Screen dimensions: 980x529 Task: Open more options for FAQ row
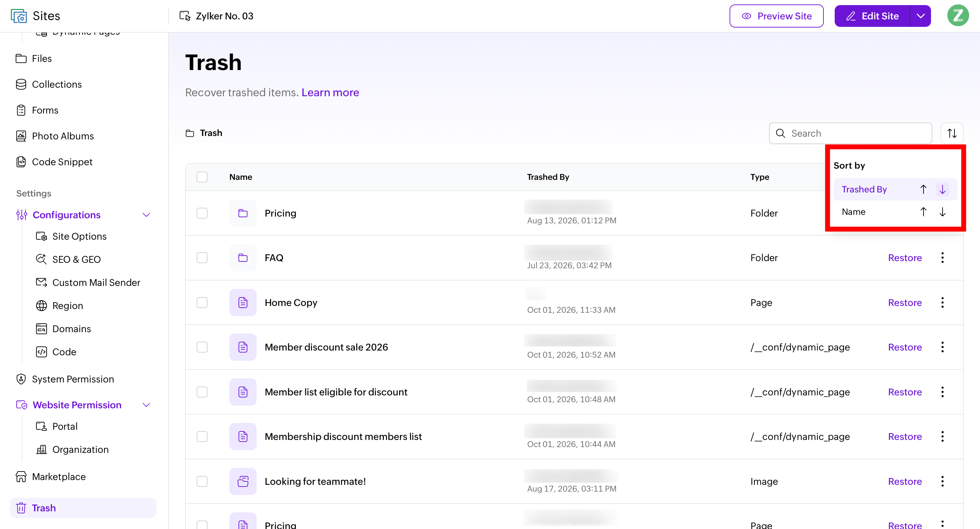pyautogui.click(x=942, y=258)
